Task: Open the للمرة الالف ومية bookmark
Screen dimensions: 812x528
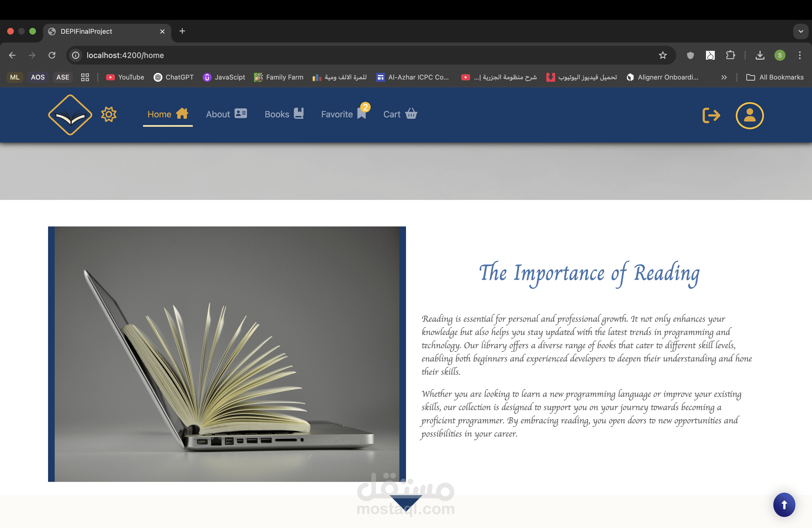Action: click(x=339, y=77)
